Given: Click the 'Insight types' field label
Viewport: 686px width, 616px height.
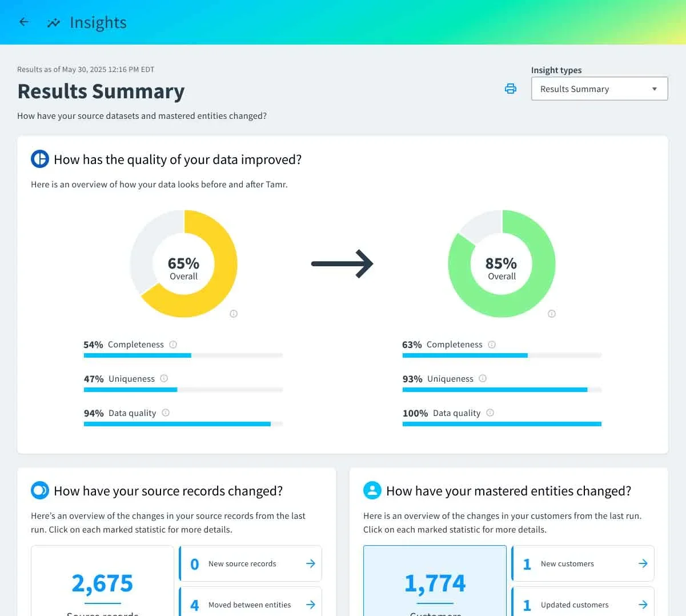Looking at the screenshot, I should (x=556, y=70).
